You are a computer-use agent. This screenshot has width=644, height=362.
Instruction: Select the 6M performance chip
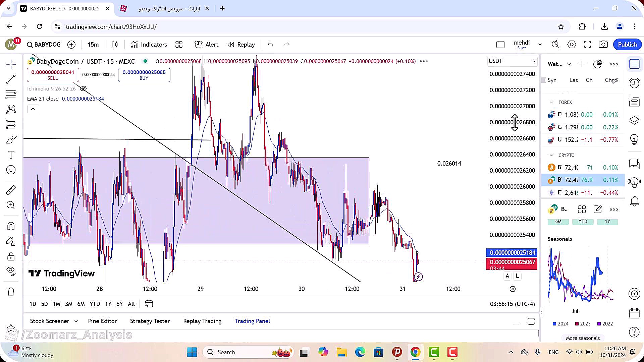558,222
